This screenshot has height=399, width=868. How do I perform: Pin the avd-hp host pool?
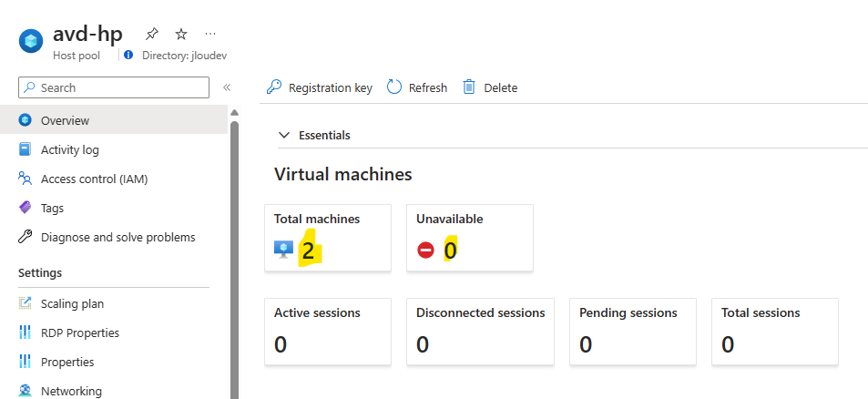[152, 35]
